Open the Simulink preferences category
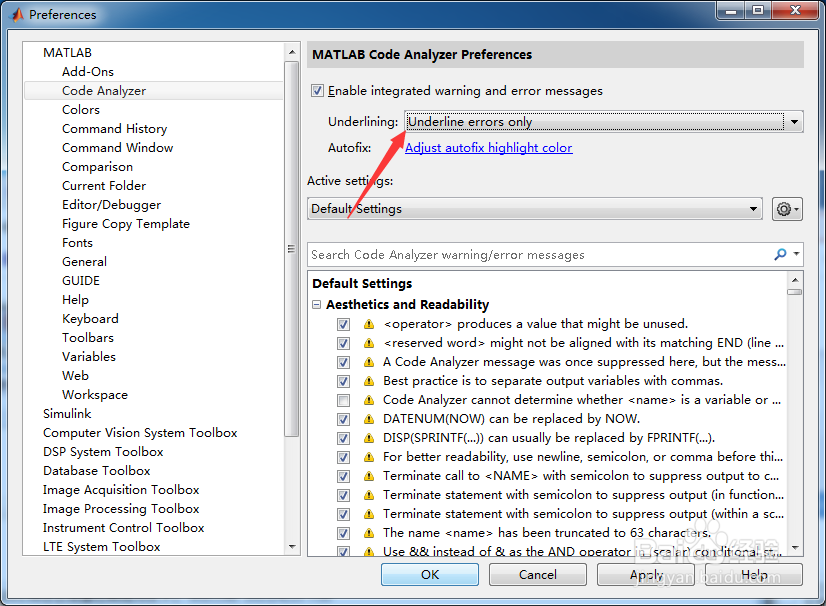The image size is (826, 606). click(x=67, y=414)
